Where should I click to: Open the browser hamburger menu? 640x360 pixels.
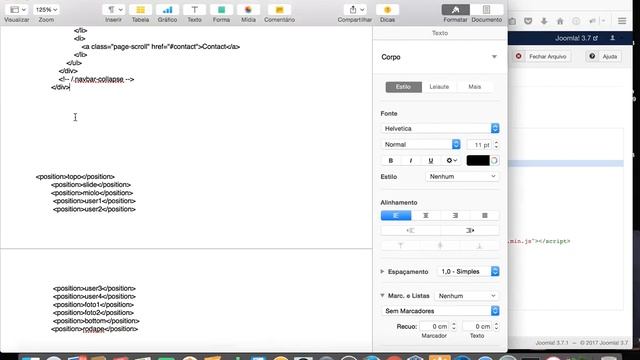622,21
